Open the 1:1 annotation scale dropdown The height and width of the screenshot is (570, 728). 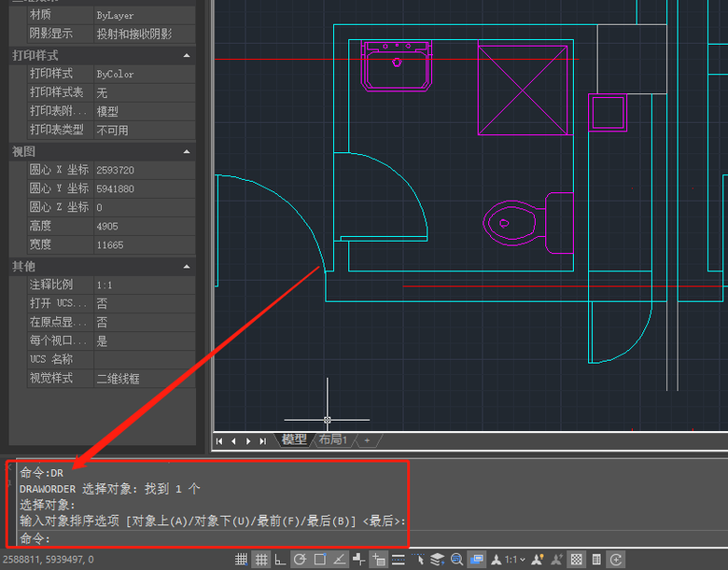tap(514, 560)
